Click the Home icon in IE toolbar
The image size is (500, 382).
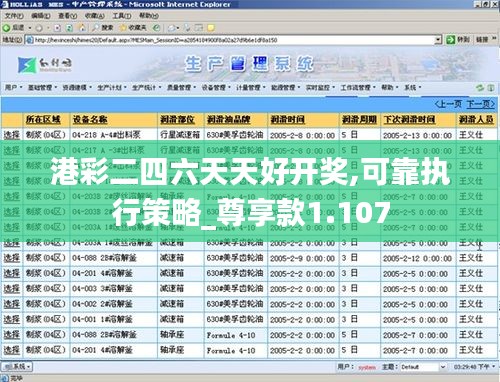click(x=82, y=28)
